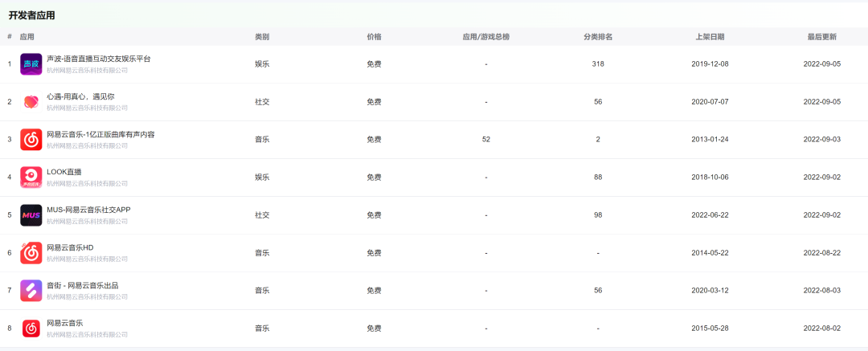Click launch date 2022-06-22
The height and width of the screenshot is (351, 868).
click(710, 215)
